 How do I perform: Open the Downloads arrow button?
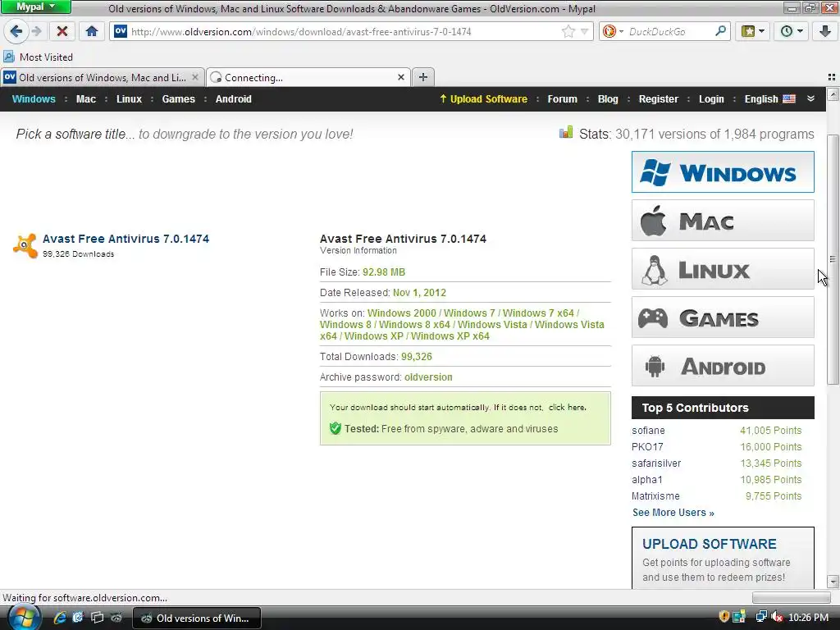825,32
